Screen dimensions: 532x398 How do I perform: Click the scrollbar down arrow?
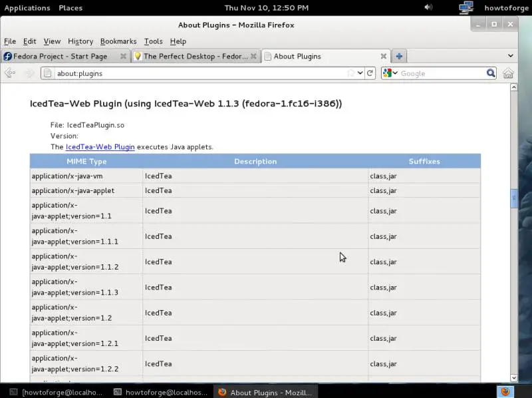tap(513, 377)
